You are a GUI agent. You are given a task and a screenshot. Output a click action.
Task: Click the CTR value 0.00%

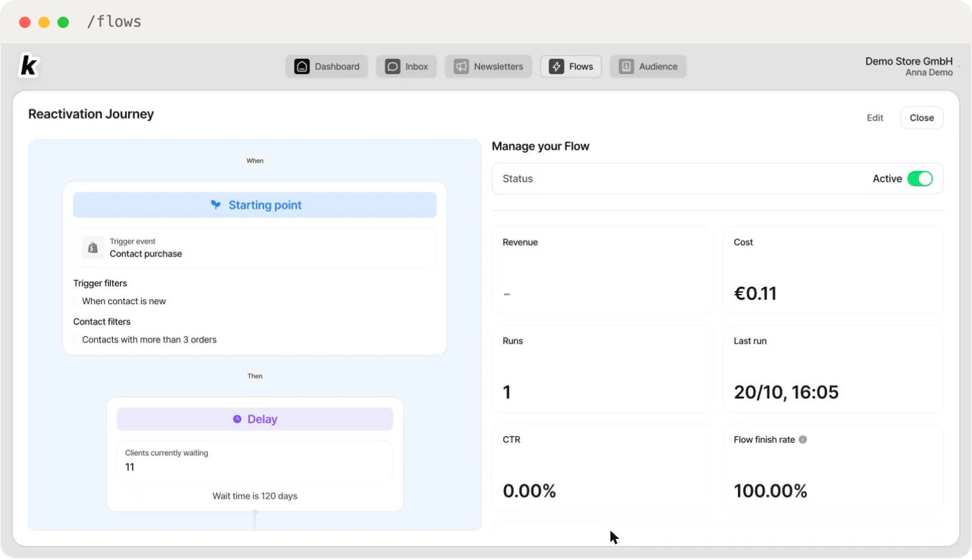[x=529, y=491]
